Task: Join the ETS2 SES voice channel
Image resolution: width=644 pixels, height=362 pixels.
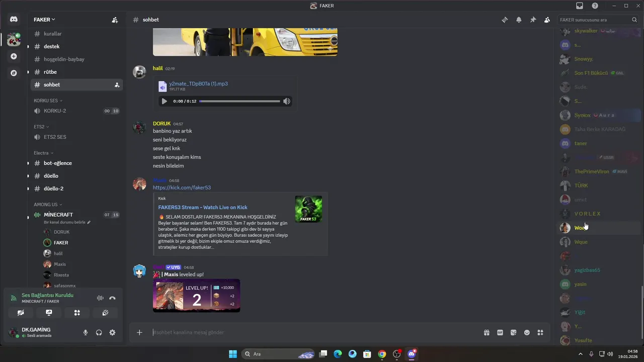Action: pyautogui.click(x=76, y=137)
